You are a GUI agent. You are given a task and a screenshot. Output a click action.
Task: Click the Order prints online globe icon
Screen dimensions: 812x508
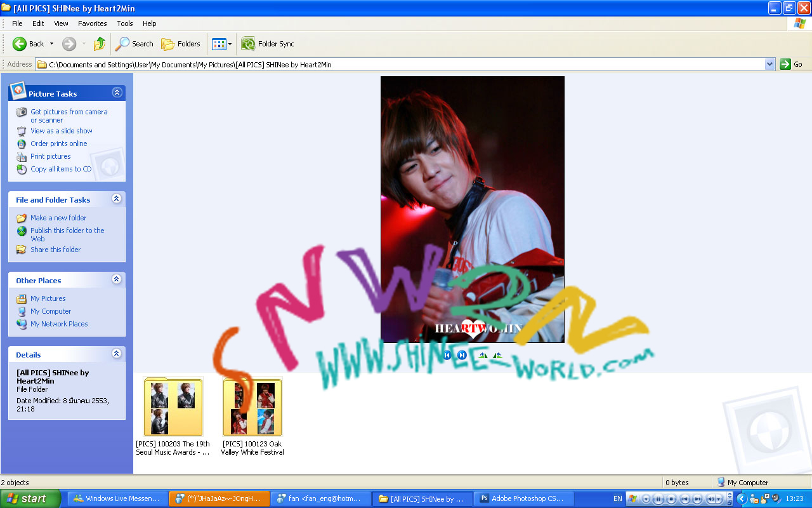click(x=22, y=144)
